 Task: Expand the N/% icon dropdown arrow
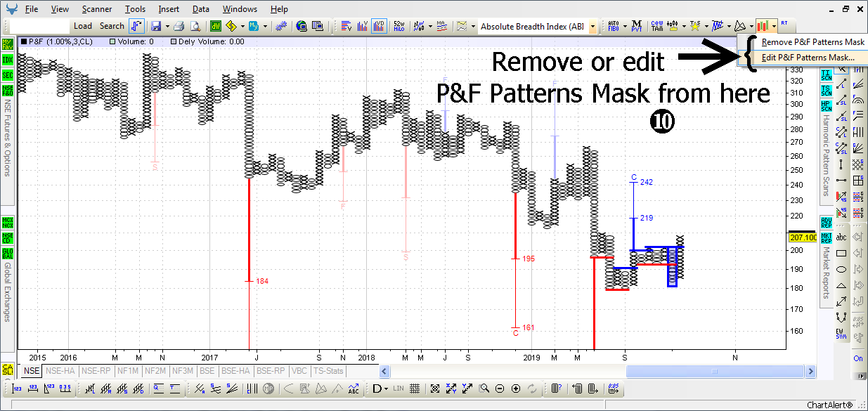click(429, 27)
